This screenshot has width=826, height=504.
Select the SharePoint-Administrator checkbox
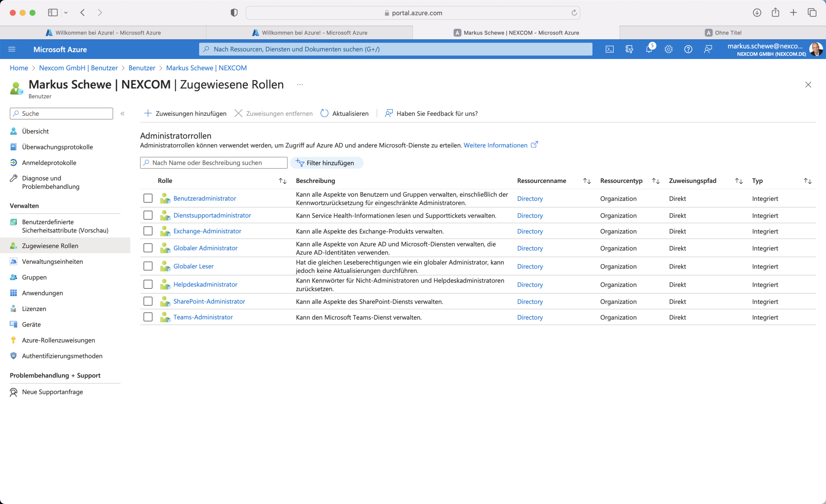148,301
